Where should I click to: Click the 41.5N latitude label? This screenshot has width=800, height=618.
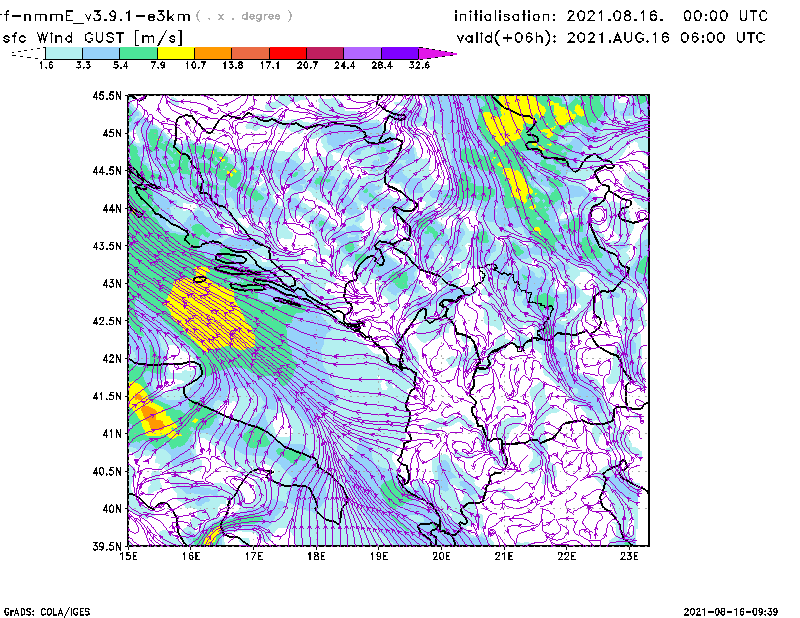point(107,396)
